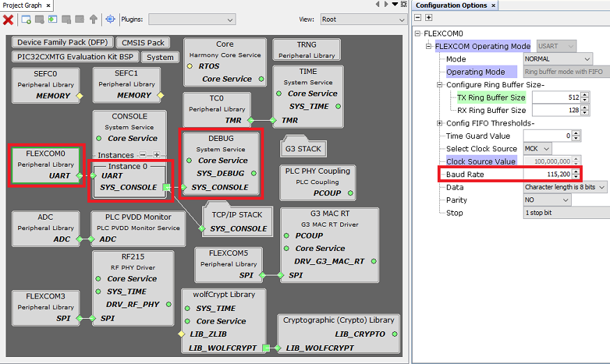Close the Project Graph tab

click(47, 6)
